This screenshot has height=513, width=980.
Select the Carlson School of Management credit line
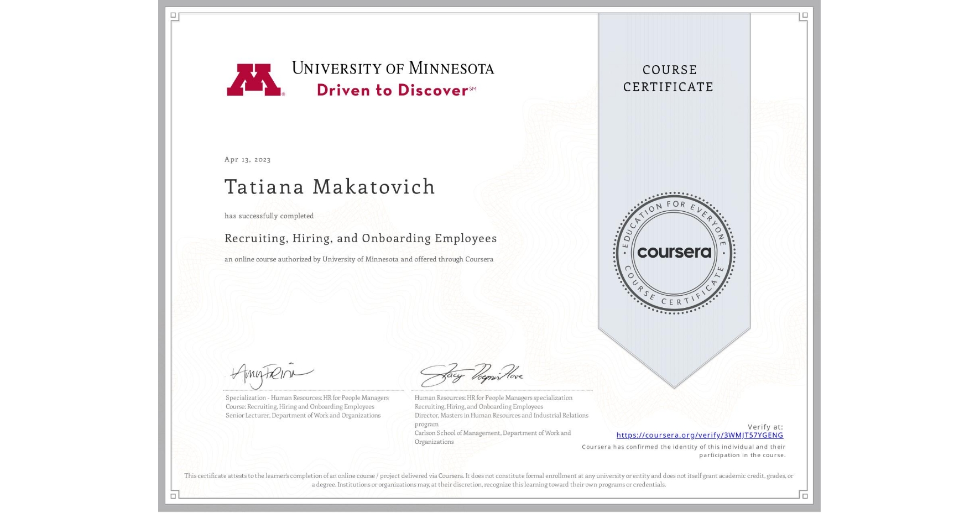coord(494,437)
